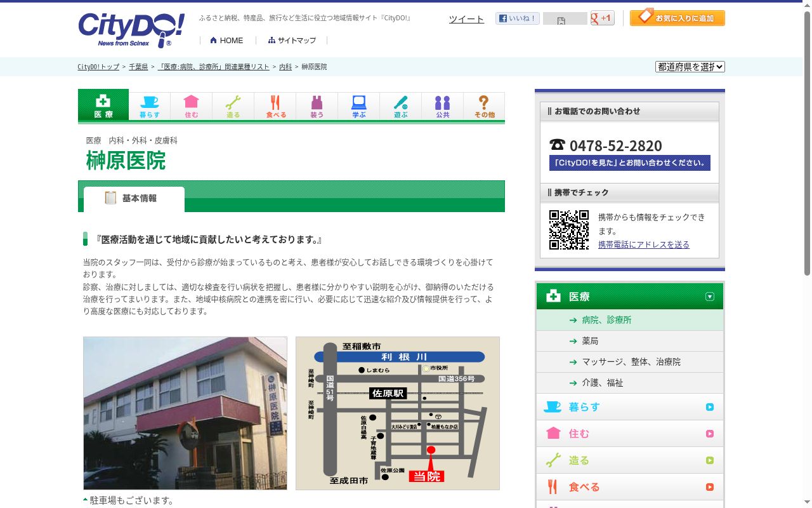Click the CityDO!トップ breadcrumb

[98, 67]
